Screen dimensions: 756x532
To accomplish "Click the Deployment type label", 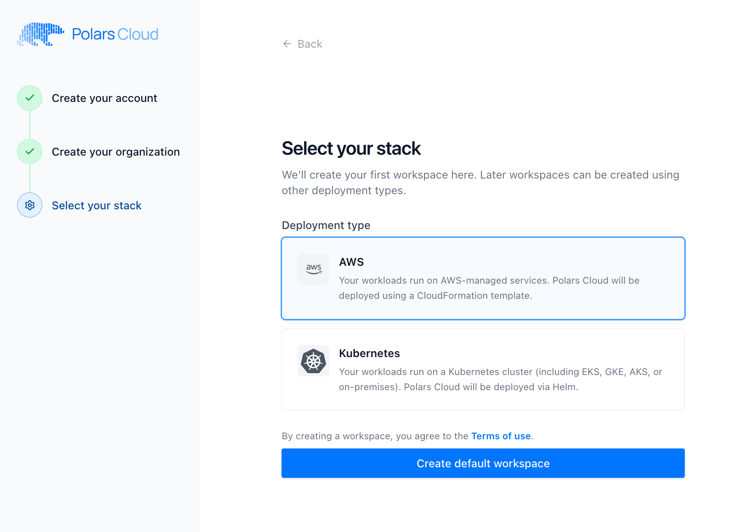I will [326, 225].
